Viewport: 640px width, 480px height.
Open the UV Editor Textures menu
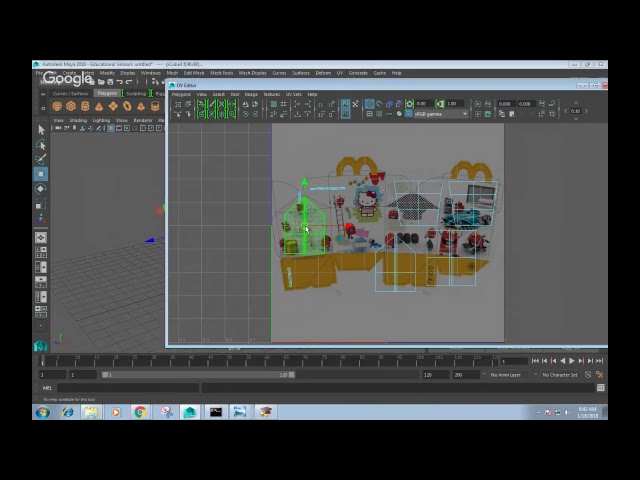pyautogui.click(x=272, y=94)
